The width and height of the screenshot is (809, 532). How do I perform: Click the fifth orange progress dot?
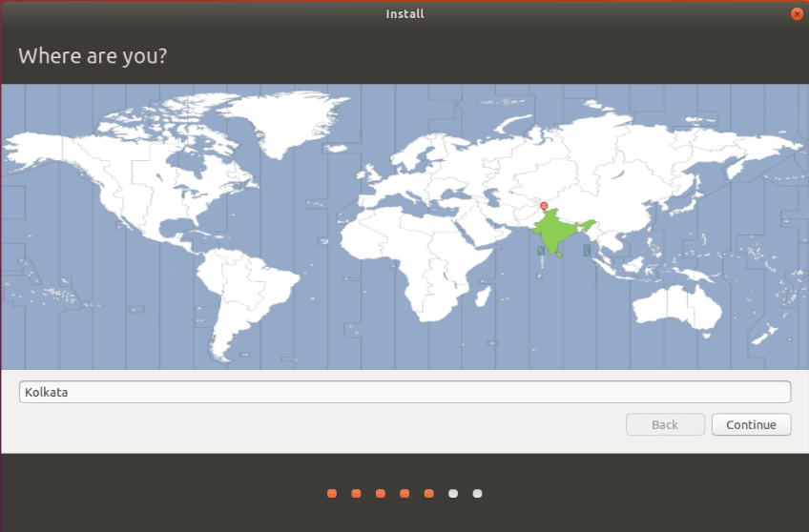429,493
